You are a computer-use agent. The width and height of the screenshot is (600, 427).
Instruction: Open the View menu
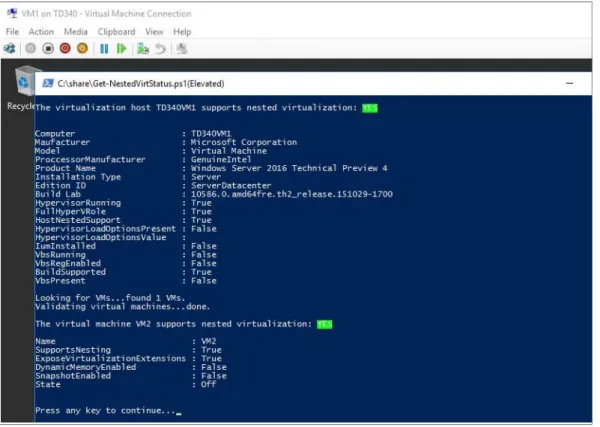coord(154,32)
